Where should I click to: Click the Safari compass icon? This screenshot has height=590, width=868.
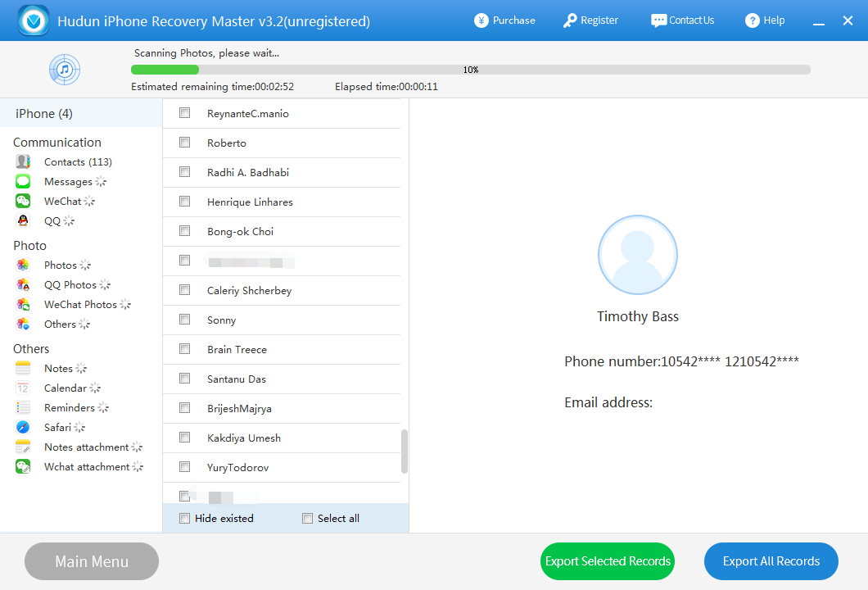pyautogui.click(x=23, y=428)
